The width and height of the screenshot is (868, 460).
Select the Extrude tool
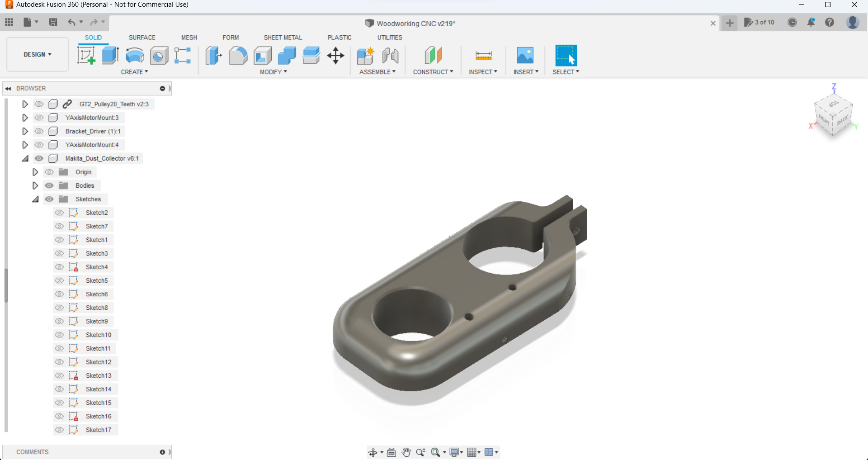pyautogui.click(x=110, y=56)
